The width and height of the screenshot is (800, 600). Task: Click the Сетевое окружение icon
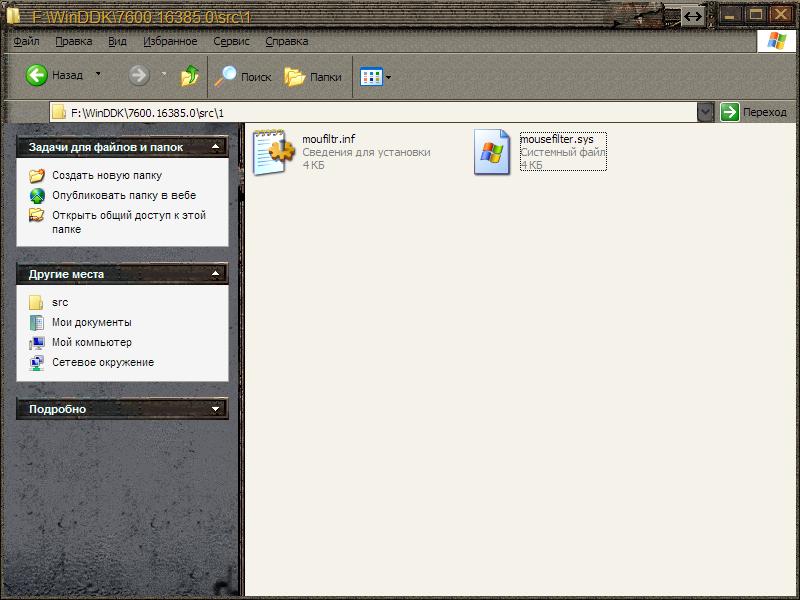click(36, 363)
